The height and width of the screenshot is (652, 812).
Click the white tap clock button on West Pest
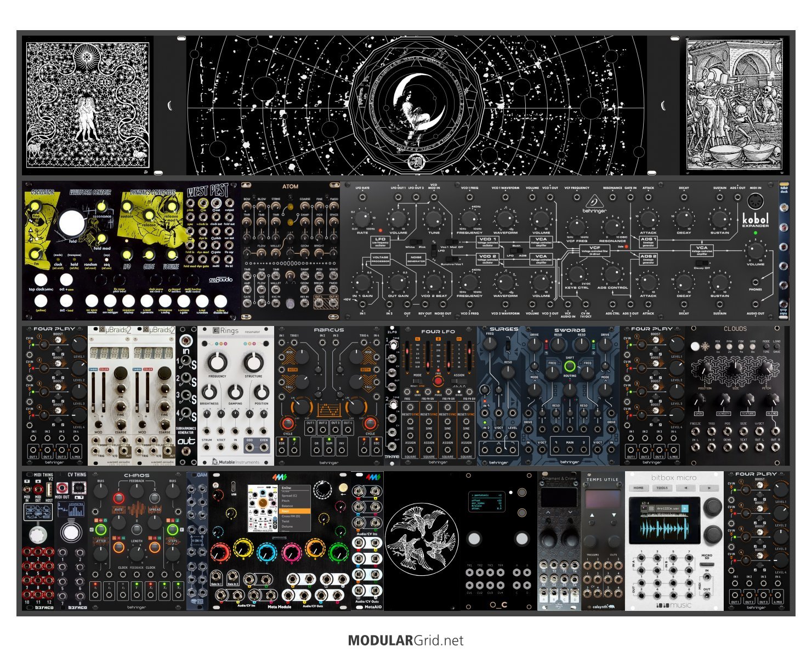pos(41,279)
